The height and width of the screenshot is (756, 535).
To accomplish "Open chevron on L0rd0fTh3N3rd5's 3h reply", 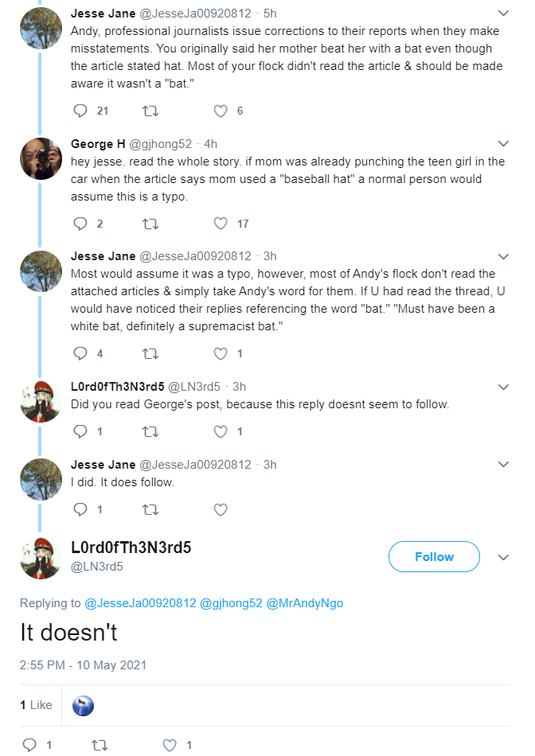I will click(x=503, y=387).
